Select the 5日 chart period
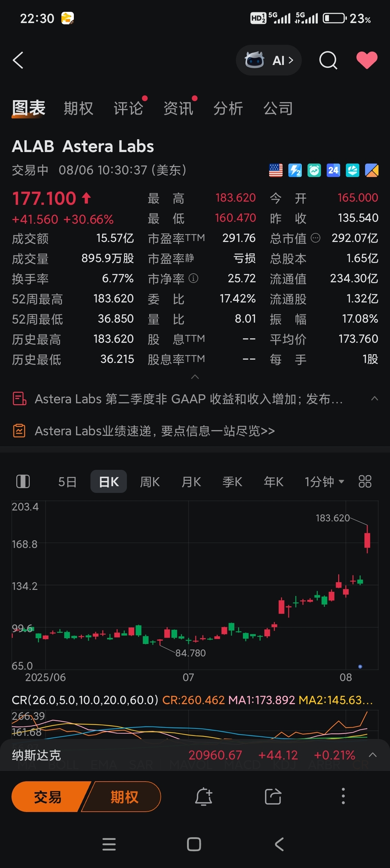Viewport: 390px width, 868px height. pos(67,482)
